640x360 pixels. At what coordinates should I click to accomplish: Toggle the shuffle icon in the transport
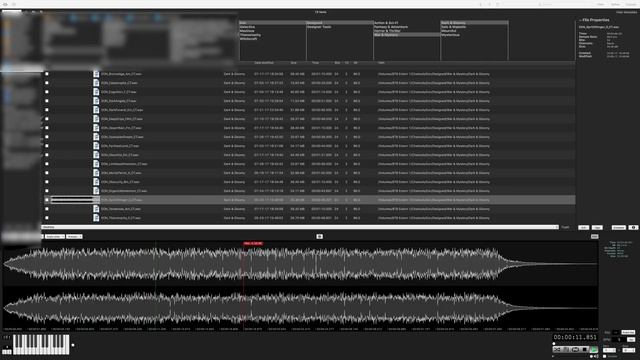(557, 350)
